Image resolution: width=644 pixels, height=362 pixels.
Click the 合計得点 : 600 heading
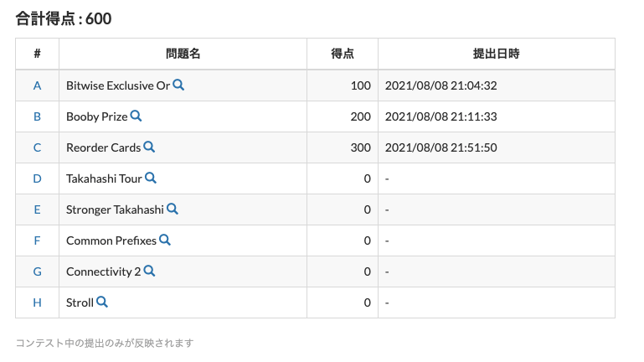click(64, 18)
